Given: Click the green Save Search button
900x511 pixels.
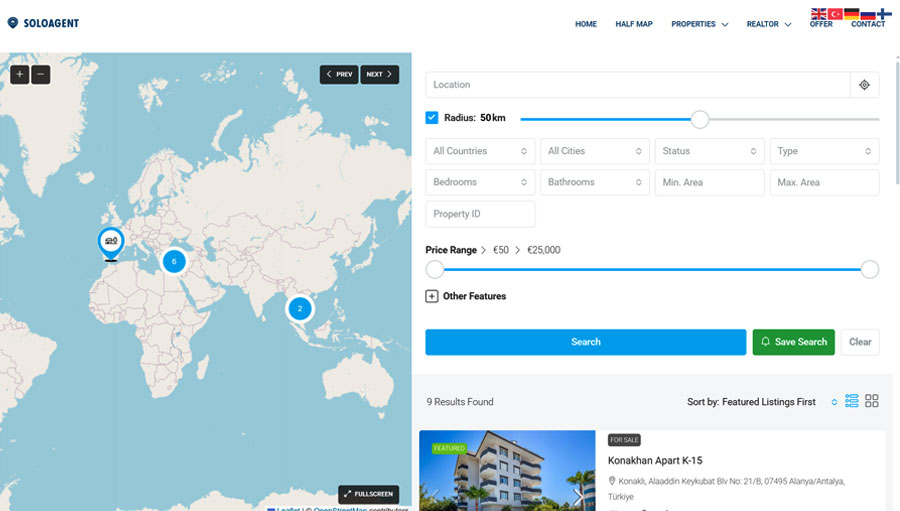Looking at the screenshot, I should (x=793, y=342).
